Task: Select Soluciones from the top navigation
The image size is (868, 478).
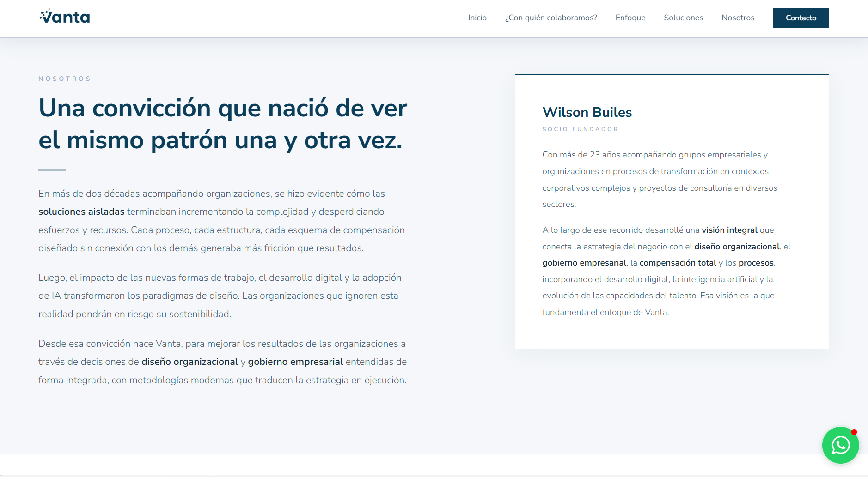Action: coord(683,18)
